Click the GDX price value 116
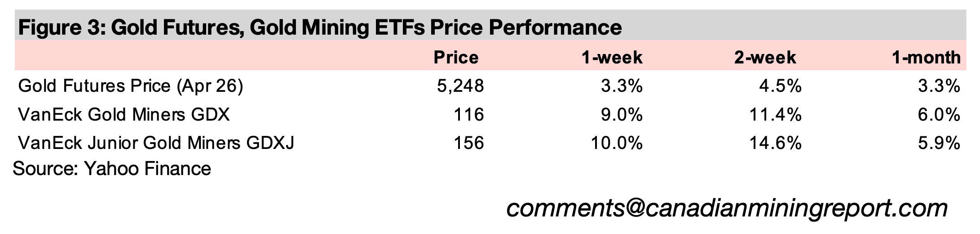This screenshot has height=234, width=980. (x=468, y=115)
